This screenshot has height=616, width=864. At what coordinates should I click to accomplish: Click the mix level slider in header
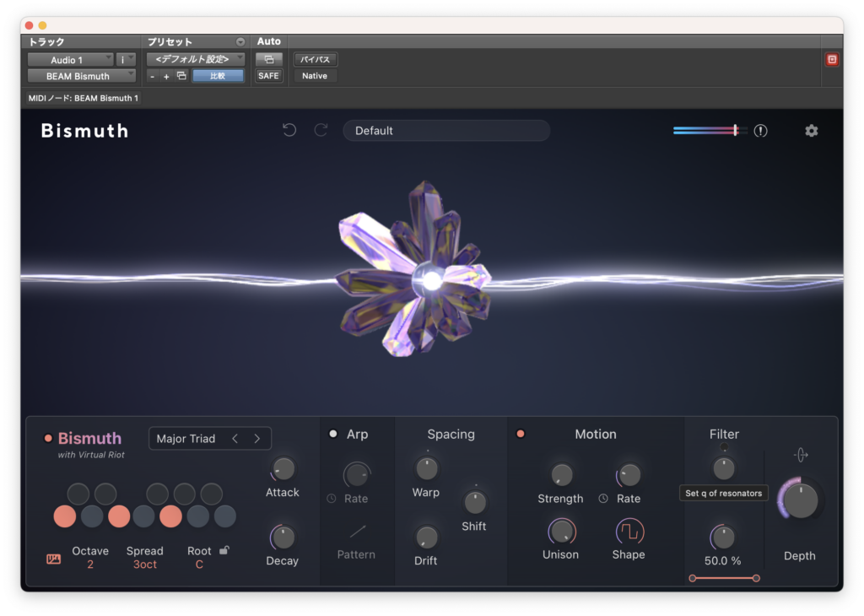click(x=710, y=131)
